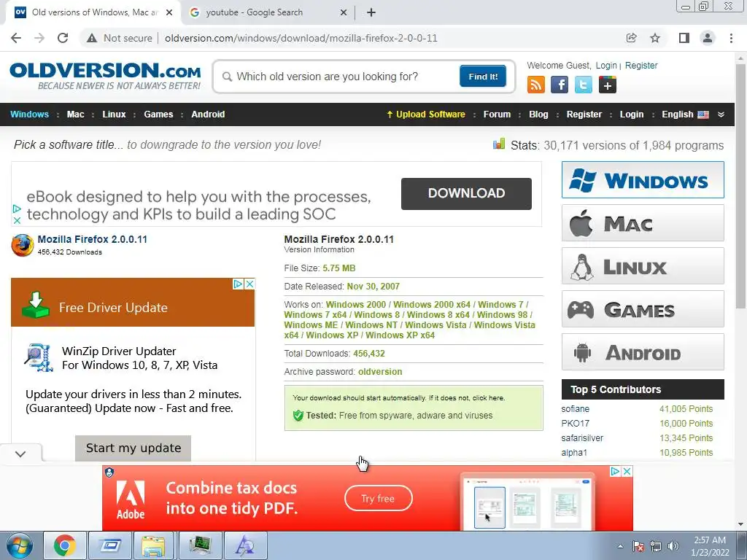
Task: Open Chrome side panel icon
Action: [684, 38]
